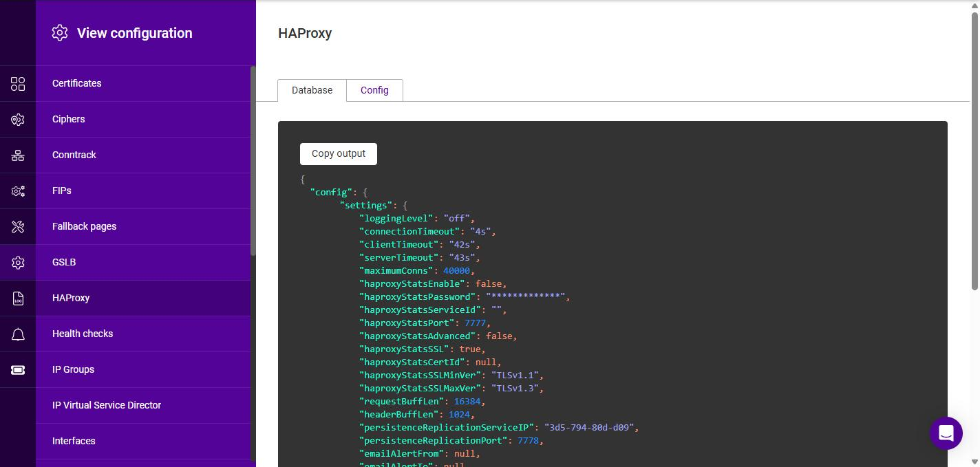Switch to the Config tab

point(374,90)
